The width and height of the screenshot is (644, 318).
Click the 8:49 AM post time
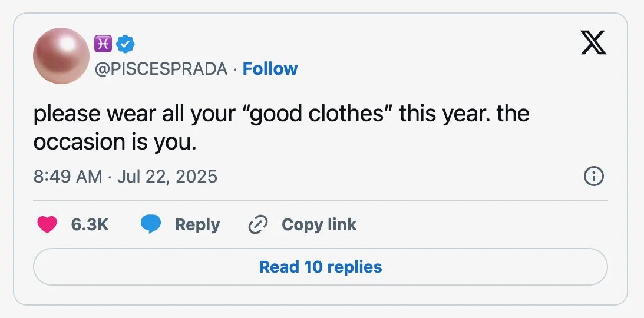point(68,176)
